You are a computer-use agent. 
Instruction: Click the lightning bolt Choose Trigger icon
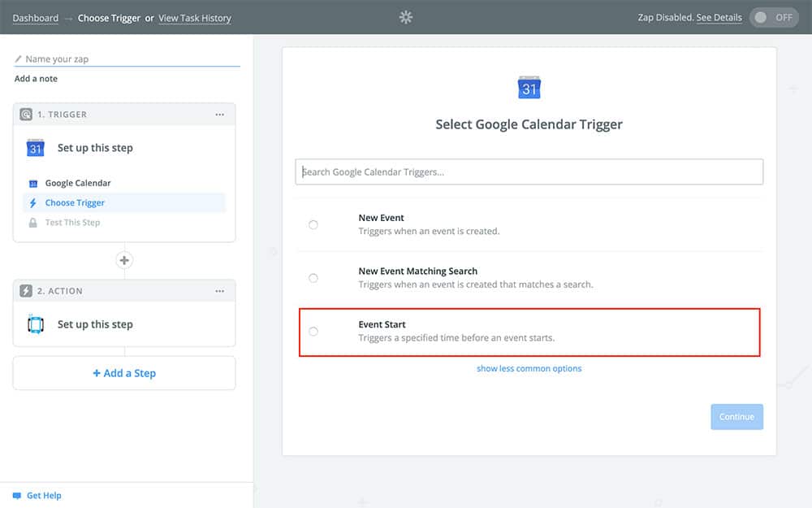[33, 203]
